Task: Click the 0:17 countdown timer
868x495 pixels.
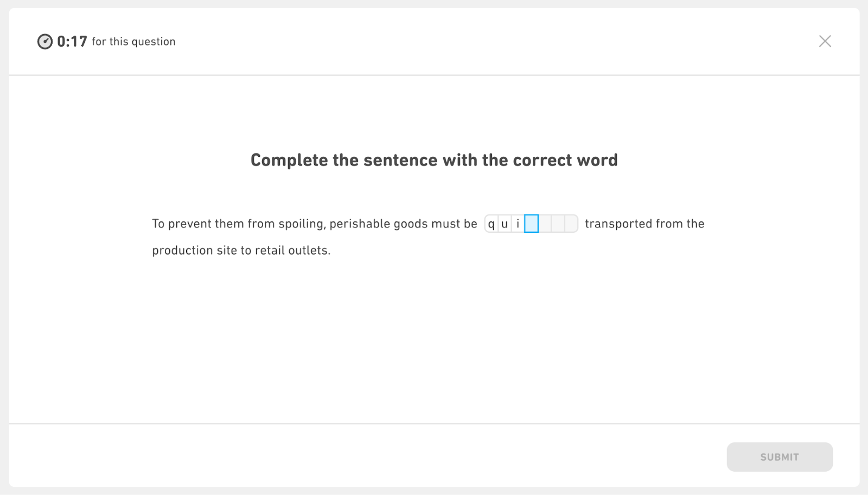Action: point(72,42)
